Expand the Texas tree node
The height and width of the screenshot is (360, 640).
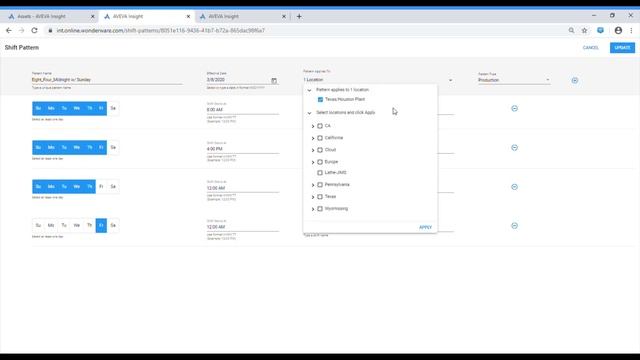click(x=313, y=197)
